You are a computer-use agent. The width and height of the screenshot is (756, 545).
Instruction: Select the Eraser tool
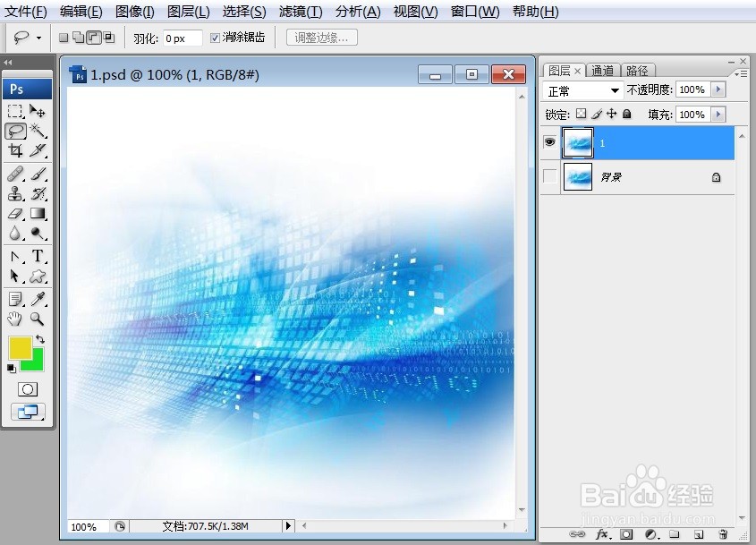14,214
